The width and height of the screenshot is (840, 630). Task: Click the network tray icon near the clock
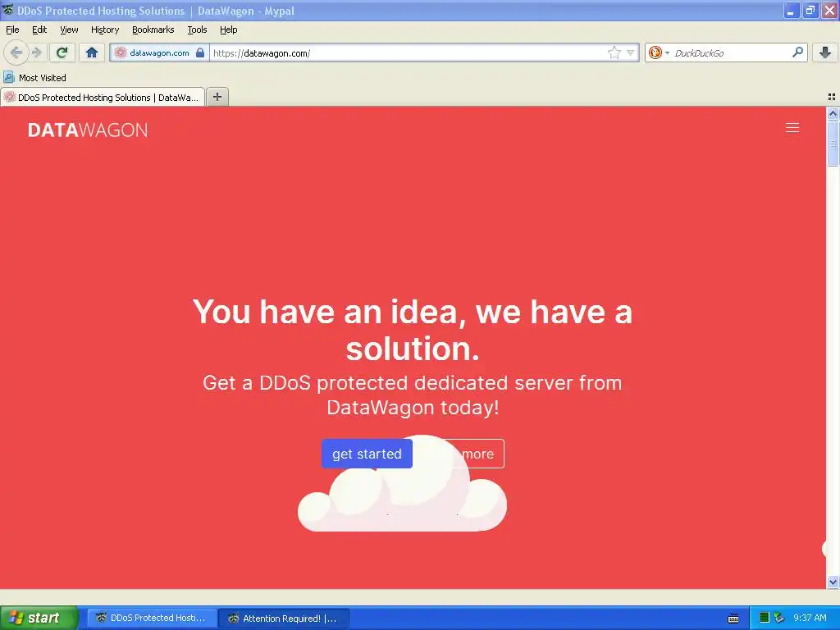pyautogui.click(x=779, y=618)
